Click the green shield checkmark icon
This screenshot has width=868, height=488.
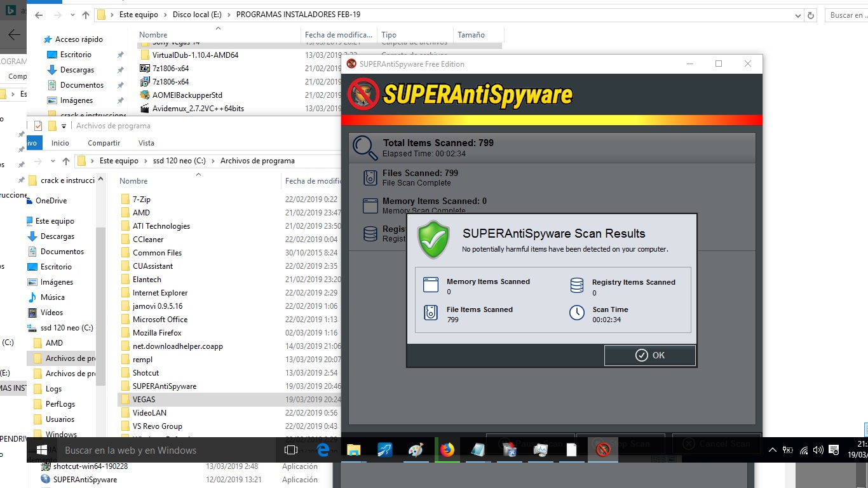(x=433, y=240)
